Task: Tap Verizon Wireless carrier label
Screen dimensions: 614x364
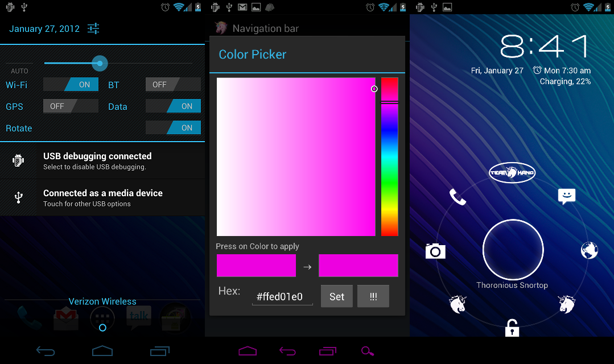Action: (x=102, y=301)
